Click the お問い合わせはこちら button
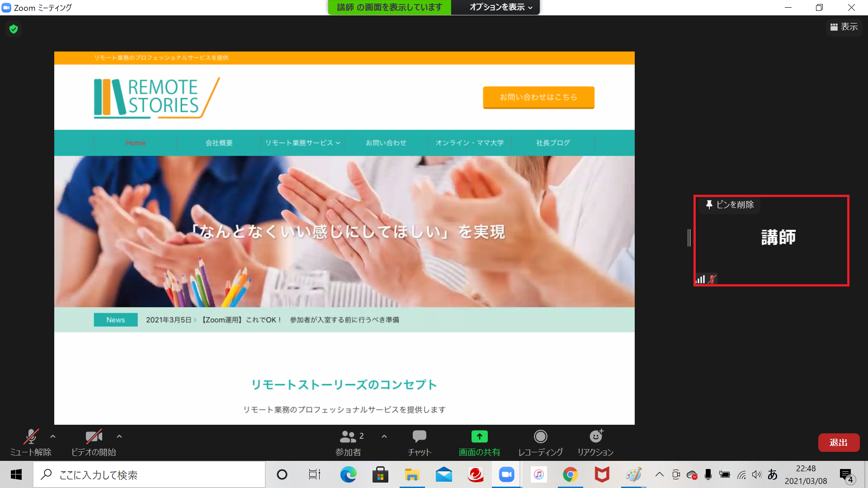 pos(538,97)
